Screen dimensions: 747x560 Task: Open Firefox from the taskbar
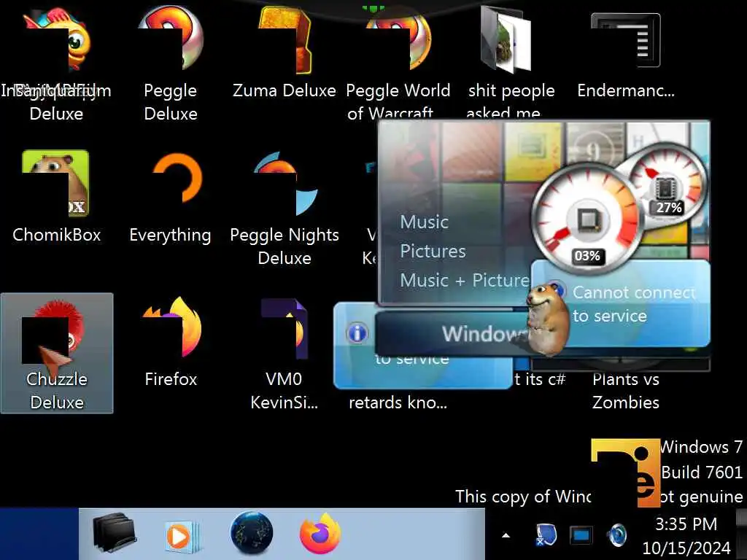321,534
